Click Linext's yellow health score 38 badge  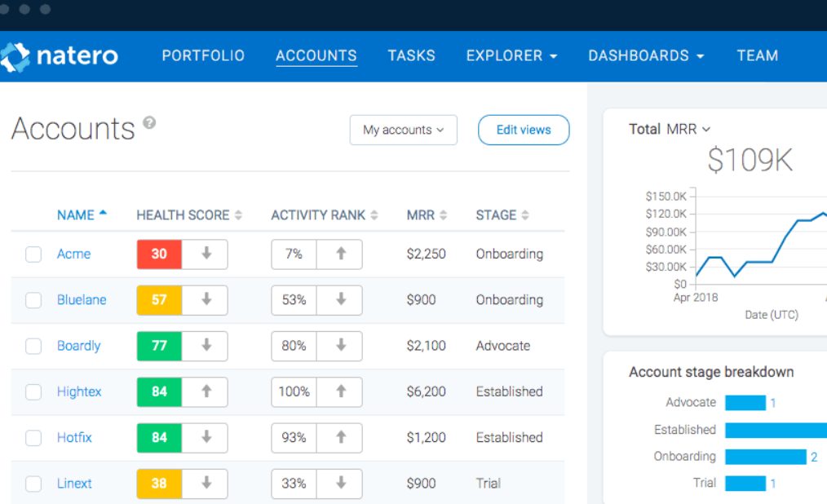click(x=159, y=484)
